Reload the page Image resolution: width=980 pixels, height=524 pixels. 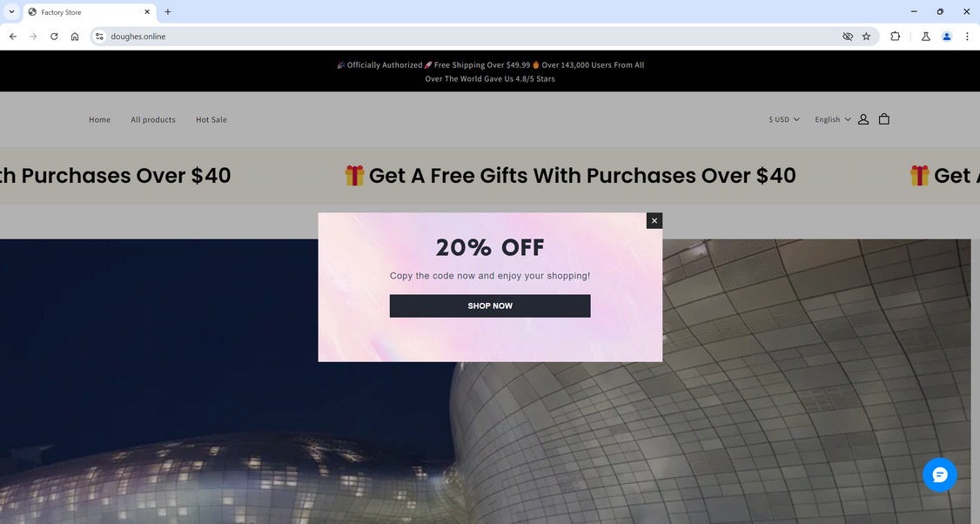[x=54, y=37]
